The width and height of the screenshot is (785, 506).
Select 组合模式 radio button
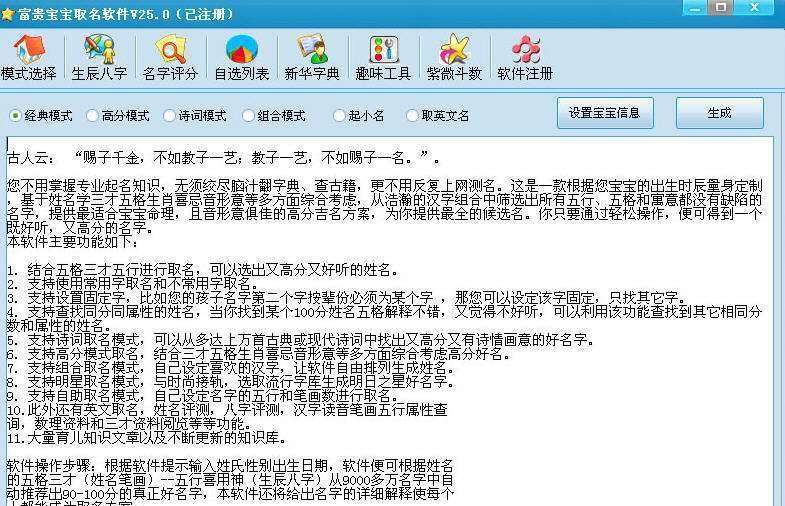[248, 116]
